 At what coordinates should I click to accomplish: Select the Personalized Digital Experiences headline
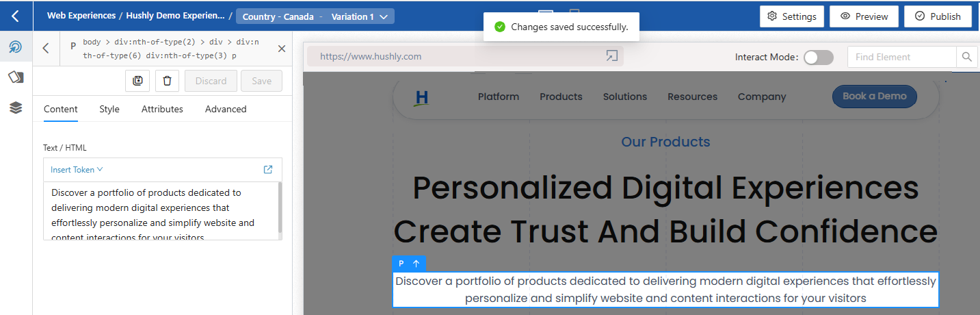(665, 210)
